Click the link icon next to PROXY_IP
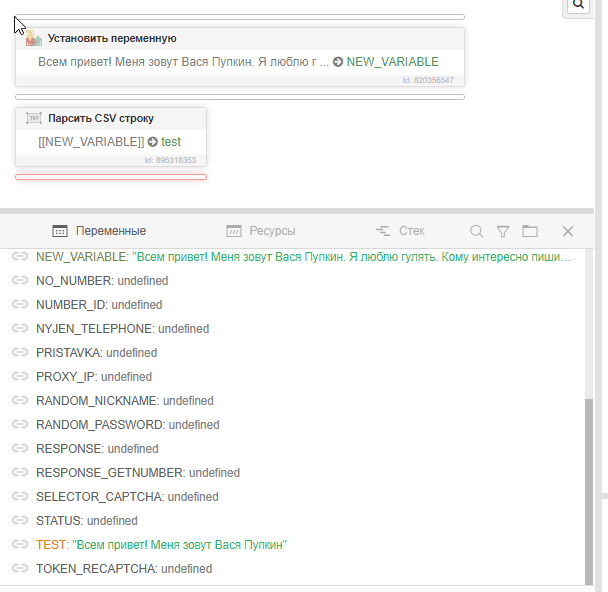Screen dimensions: 608x592 pos(19,377)
